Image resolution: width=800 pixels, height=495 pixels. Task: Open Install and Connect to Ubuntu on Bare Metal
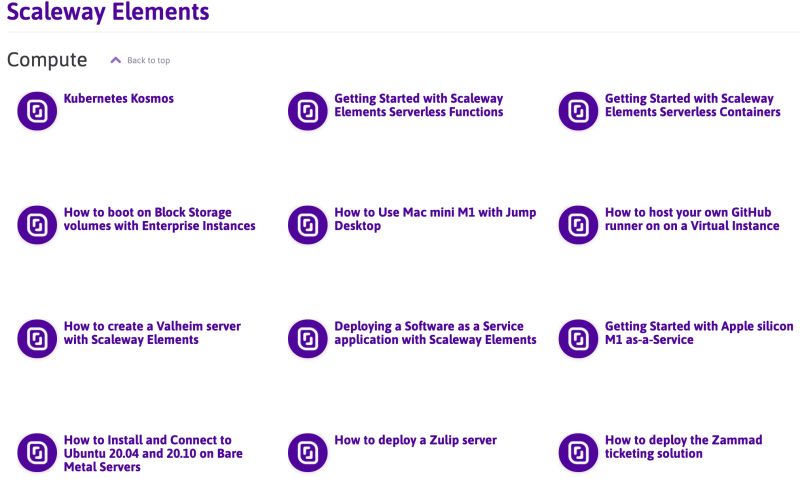[x=153, y=453]
